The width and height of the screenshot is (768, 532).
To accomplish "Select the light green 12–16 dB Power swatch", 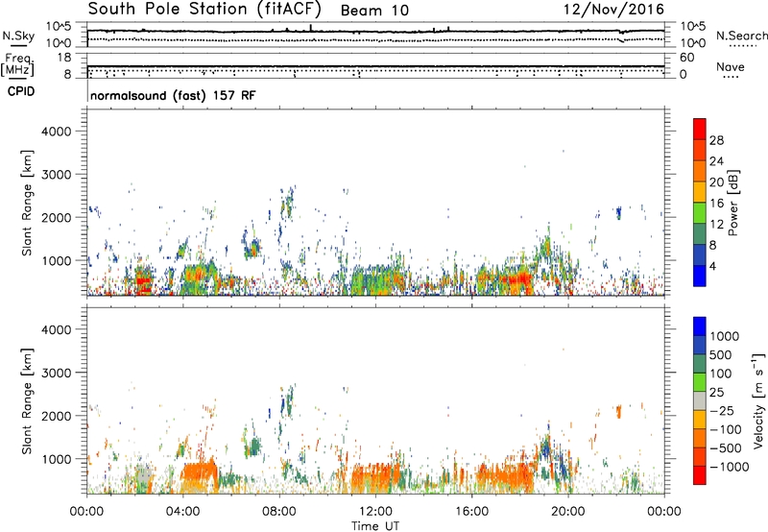I will [x=700, y=212].
